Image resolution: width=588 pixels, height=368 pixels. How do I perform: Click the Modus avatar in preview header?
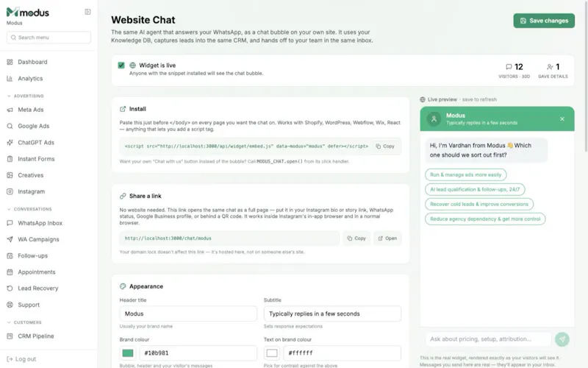(434, 119)
